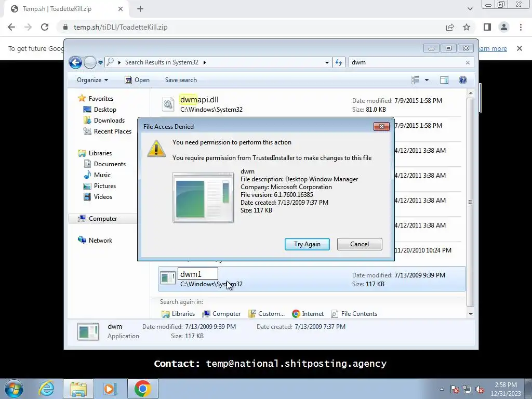Click the dwm1 file icon
This screenshot has height=399, width=532.
point(168,278)
